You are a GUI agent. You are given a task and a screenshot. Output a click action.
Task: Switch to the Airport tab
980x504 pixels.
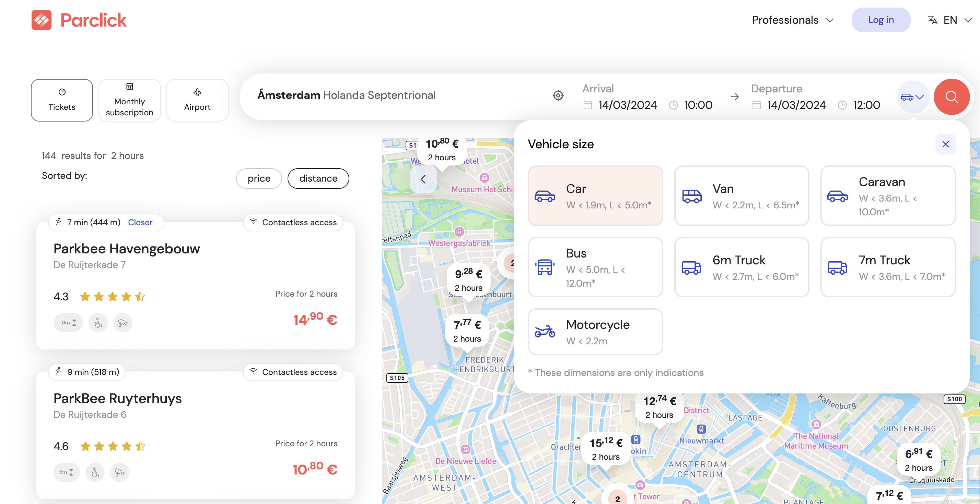click(x=197, y=100)
